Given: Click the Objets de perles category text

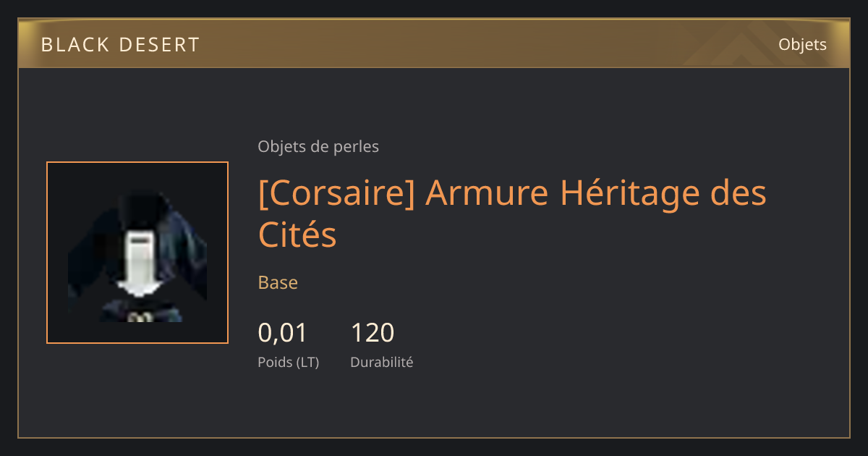Looking at the screenshot, I should coord(318,147).
